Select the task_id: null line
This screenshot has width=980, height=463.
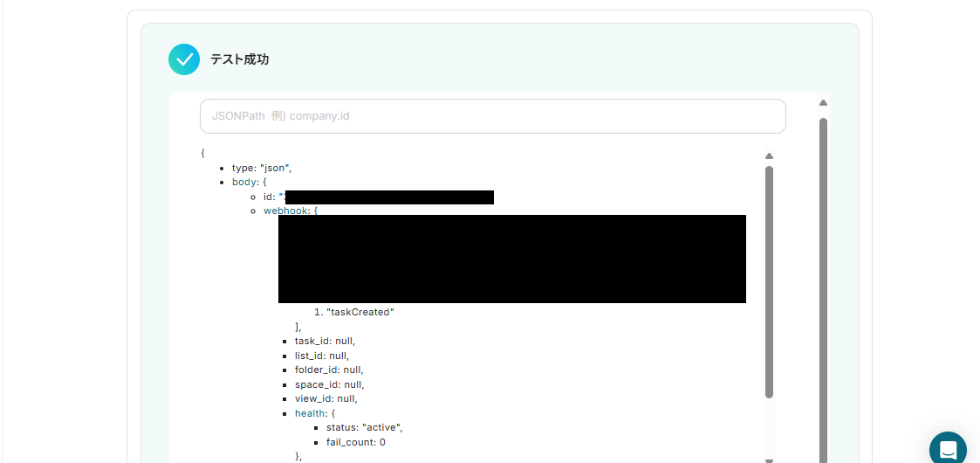pyautogui.click(x=325, y=341)
